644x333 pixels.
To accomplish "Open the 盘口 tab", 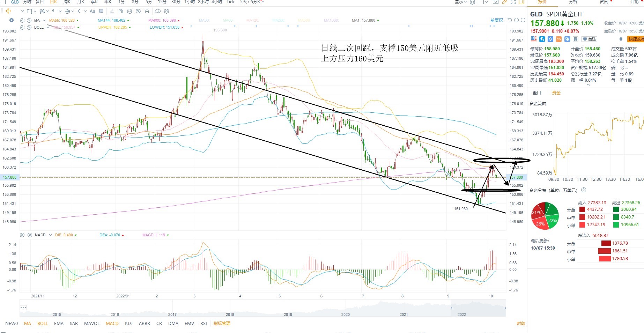I will tap(537, 92).
